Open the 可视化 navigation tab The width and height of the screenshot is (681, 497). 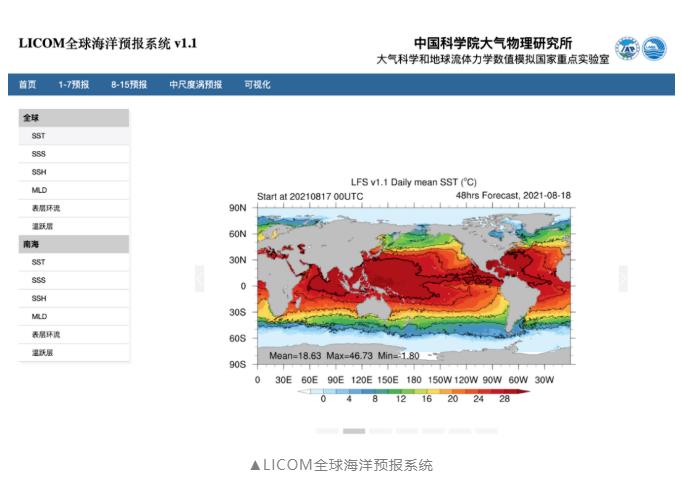point(257,84)
